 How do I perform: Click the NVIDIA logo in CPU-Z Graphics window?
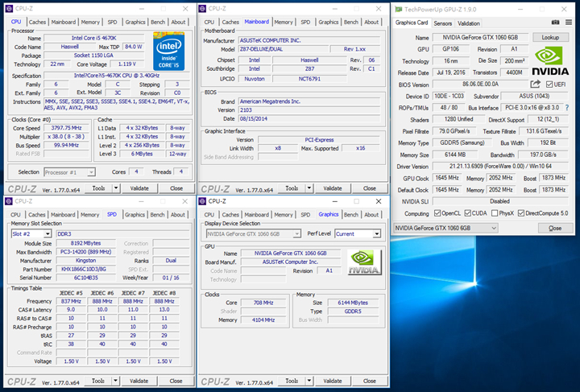coord(364,262)
